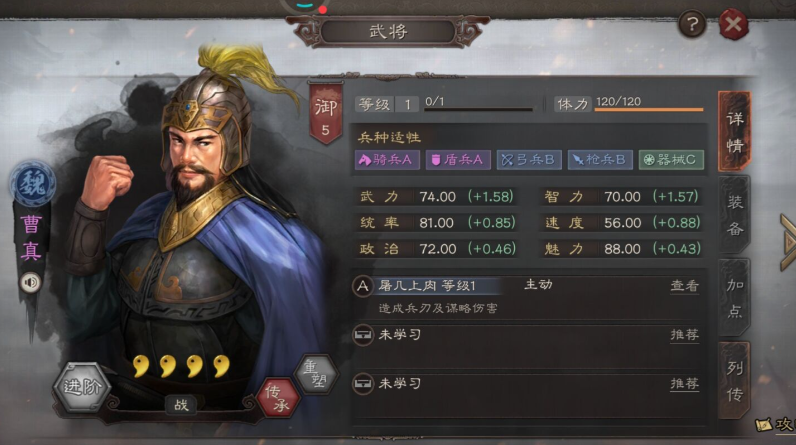This screenshot has height=445, width=796.
Task: Click the 体力 120/120 stamina bar
Action: tap(628, 104)
